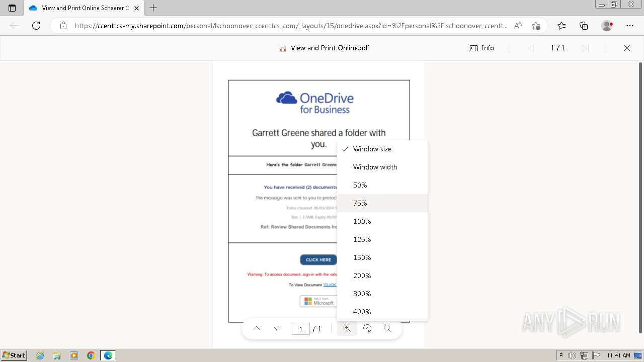Click the vertical scrollbar on the right

click(640, 198)
